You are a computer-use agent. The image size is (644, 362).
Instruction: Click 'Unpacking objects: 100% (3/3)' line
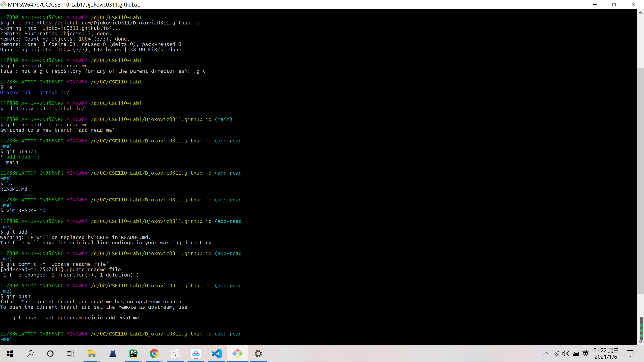(x=92, y=49)
